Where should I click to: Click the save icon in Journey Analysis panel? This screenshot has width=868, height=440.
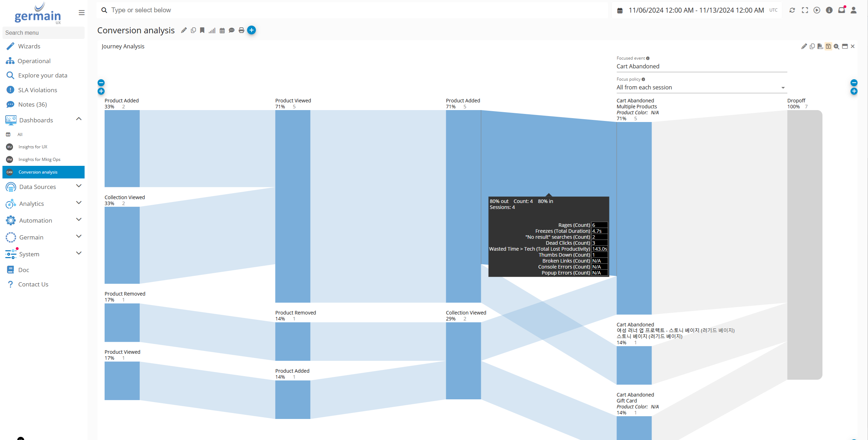click(828, 46)
